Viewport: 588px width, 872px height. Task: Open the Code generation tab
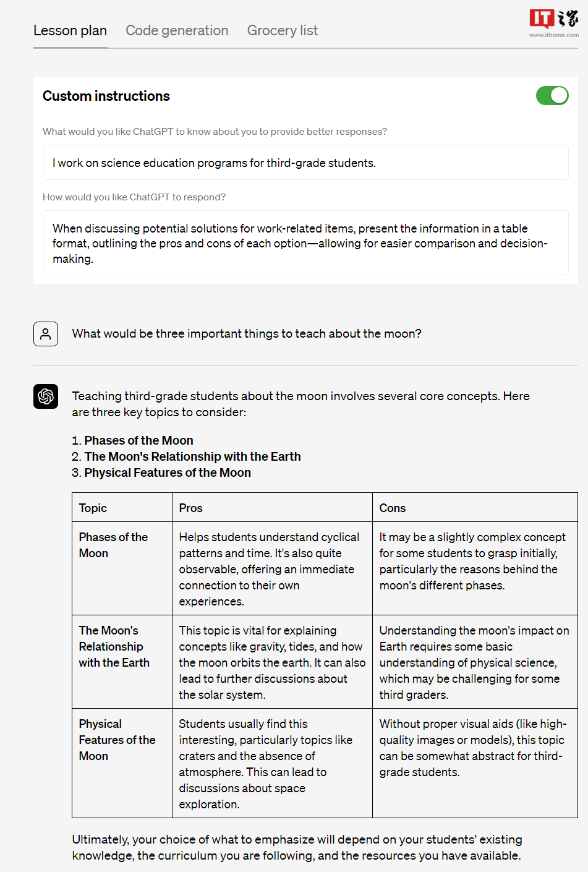coord(177,31)
